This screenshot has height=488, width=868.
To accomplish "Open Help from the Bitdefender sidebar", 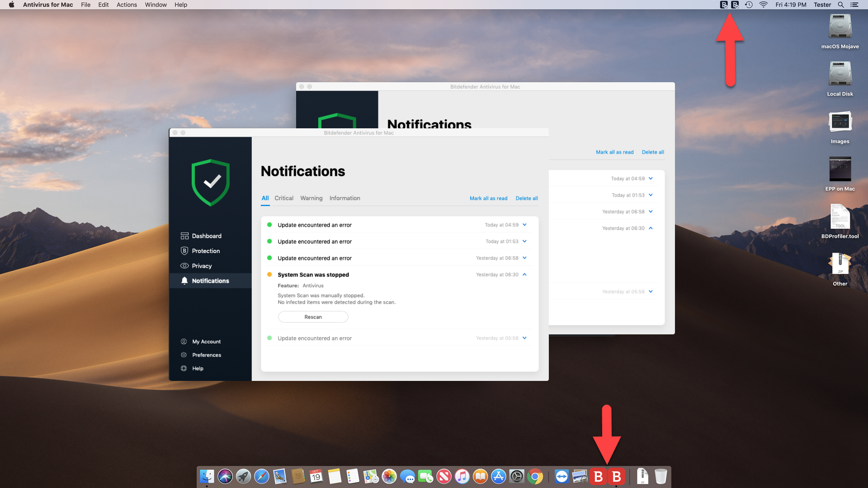I will pyautogui.click(x=197, y=368).
